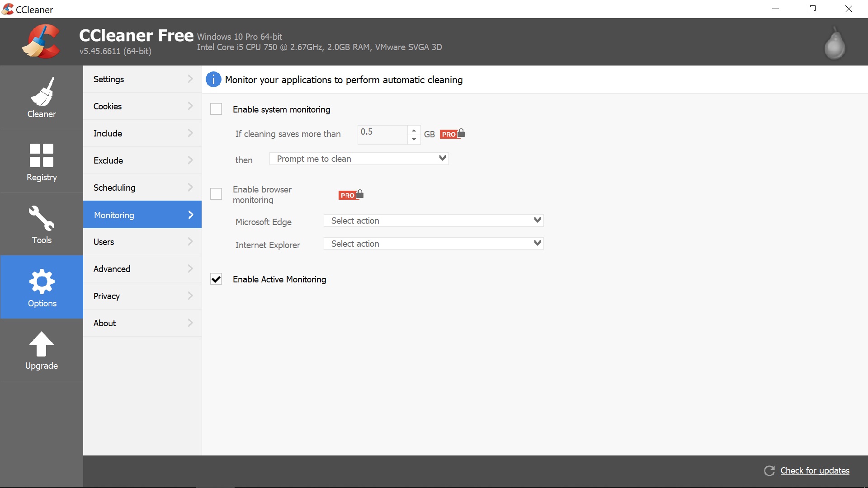Screen dimensions: 868x488
Task: Disable the Enable Active Monitoring checkbox
Action: click(x=217, y=279)
